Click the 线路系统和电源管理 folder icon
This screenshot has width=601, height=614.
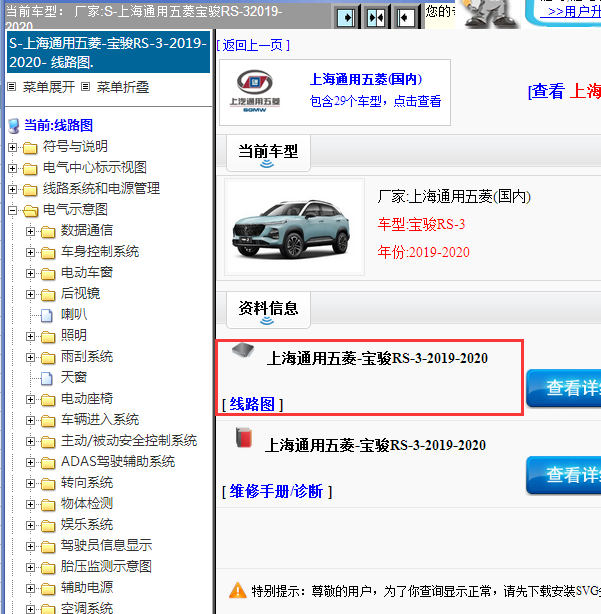[30, 190]
